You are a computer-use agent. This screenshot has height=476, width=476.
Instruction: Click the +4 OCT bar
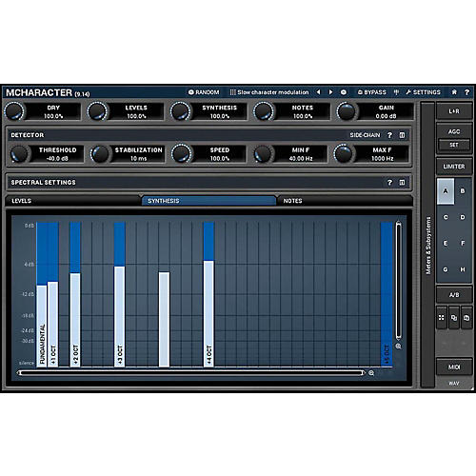pyautogui.click(x=208, y=313)
